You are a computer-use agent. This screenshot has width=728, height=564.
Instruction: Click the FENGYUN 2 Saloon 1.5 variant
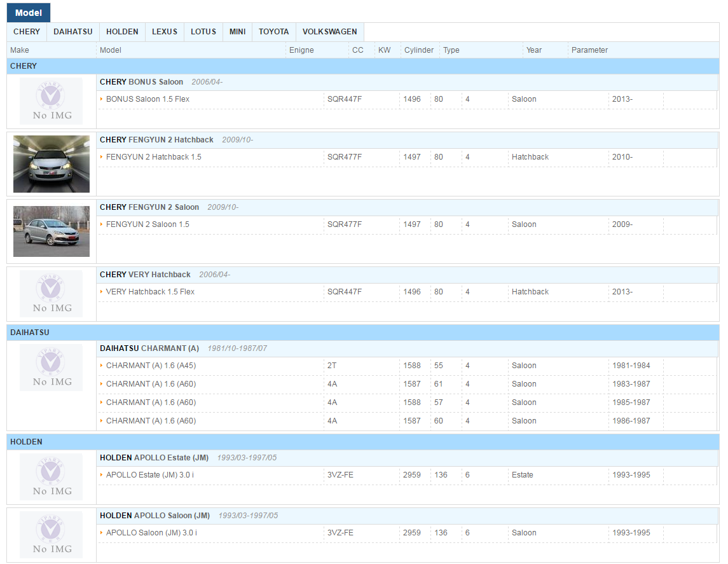point(148,224)
